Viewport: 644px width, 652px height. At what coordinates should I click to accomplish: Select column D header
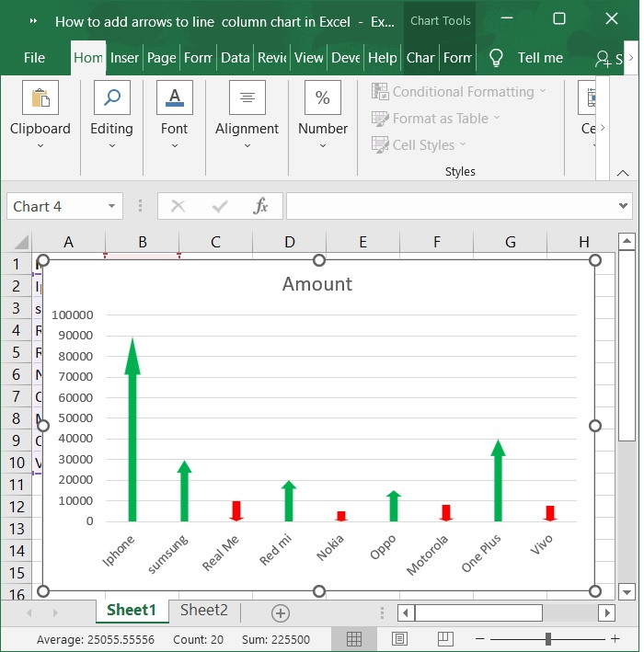tap(290, 242)
